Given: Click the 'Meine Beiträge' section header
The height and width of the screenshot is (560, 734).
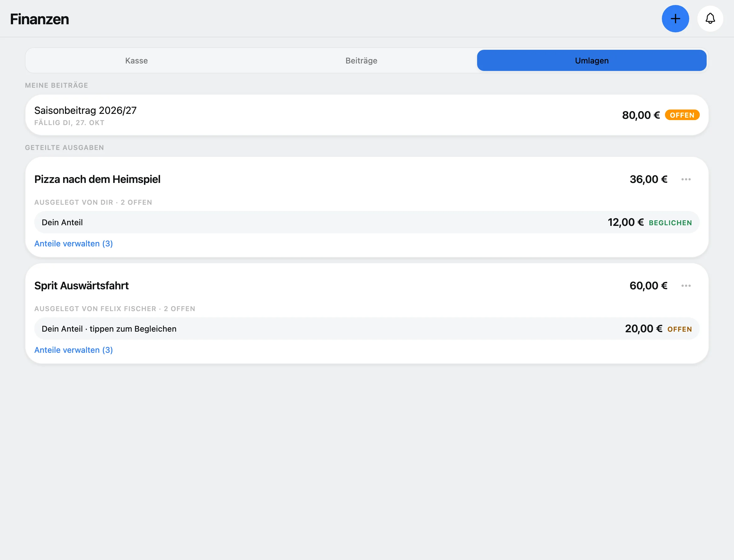Looking at the screenshot, I should coord(57,85).
